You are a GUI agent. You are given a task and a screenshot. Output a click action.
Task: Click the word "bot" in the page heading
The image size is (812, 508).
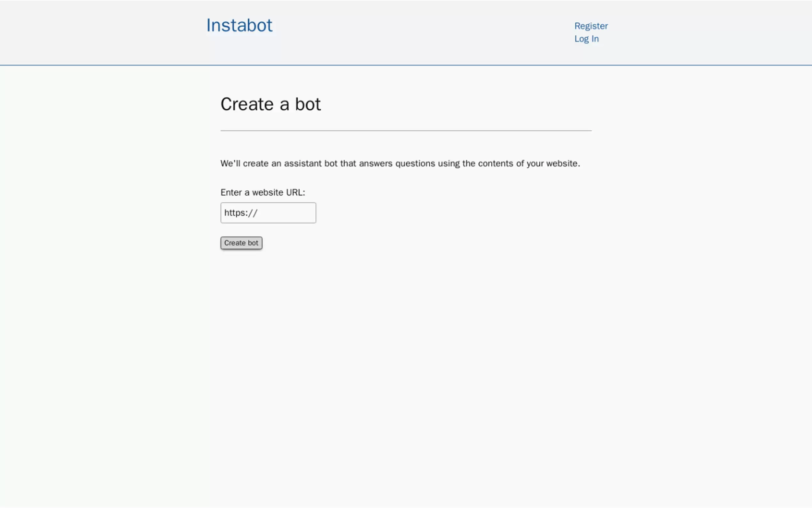coord(308,104)
